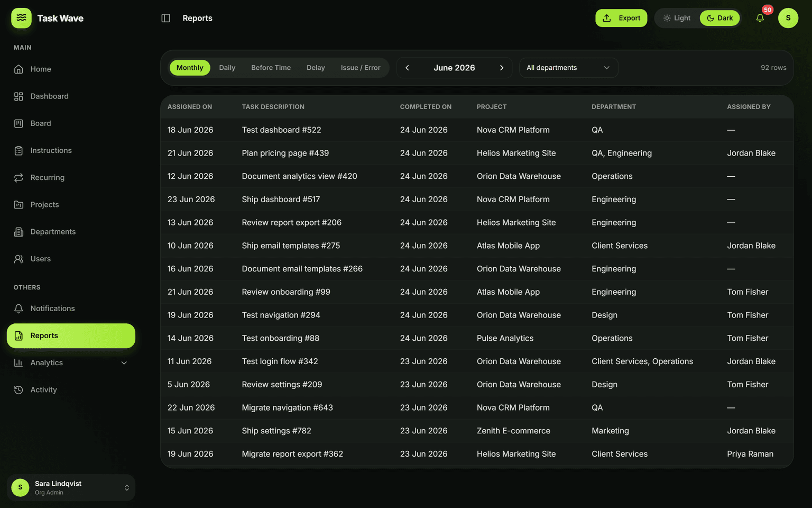
Task: Open Instructions in the sidebar
Action: (71, 150)
